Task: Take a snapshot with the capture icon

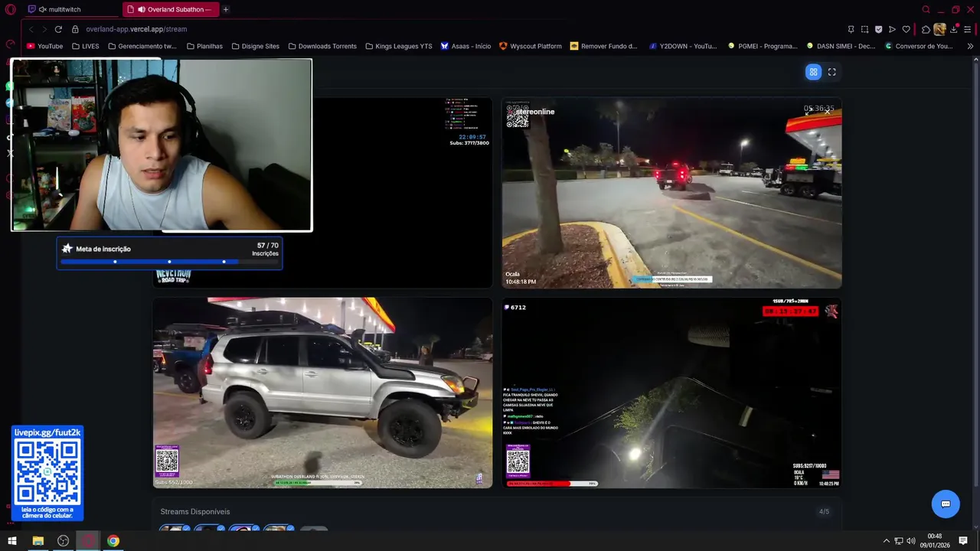Action: click(x=864, y=29)
